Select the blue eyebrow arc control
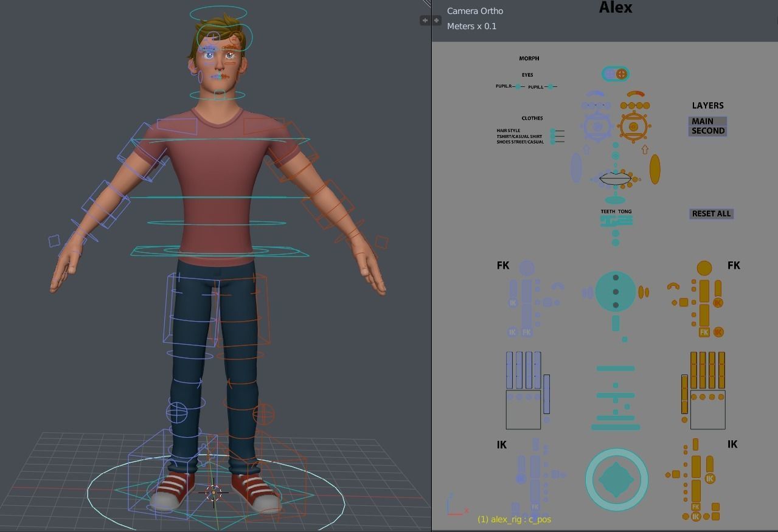Image resolution: width=778 pixels, height=532 pixels. 595,94
